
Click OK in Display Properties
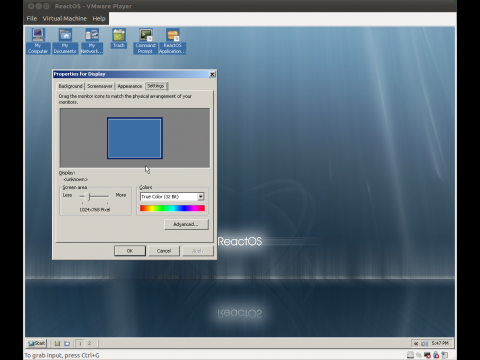(130, 251)
